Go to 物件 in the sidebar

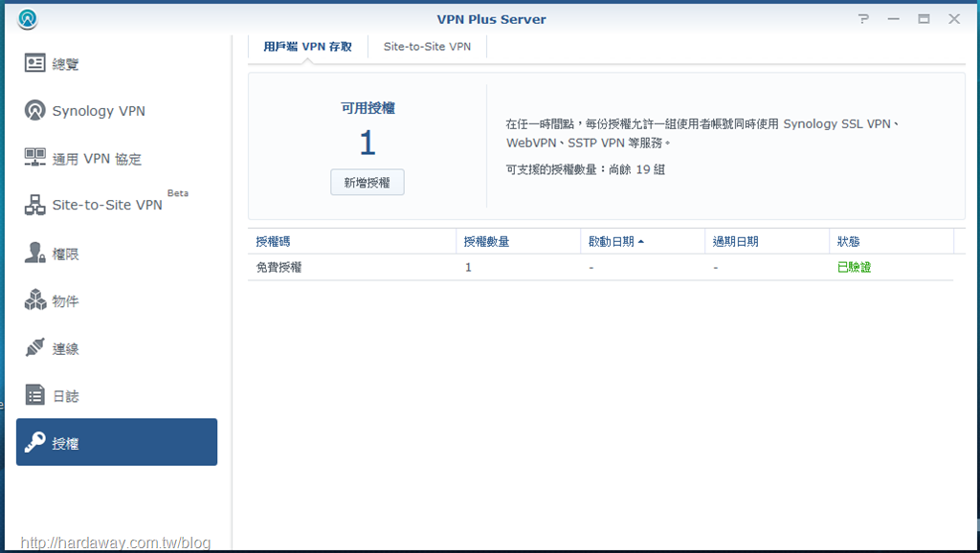click(117, 300)
